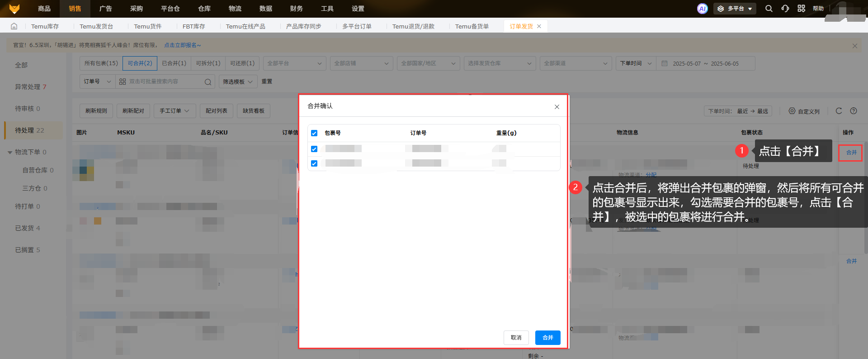Open the AI assistant icon

click(702, 9)
